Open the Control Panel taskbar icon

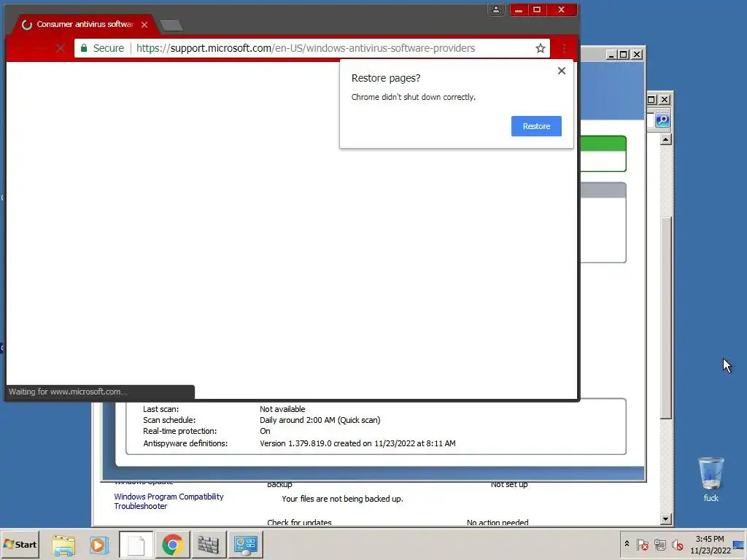tap(246, 545)
